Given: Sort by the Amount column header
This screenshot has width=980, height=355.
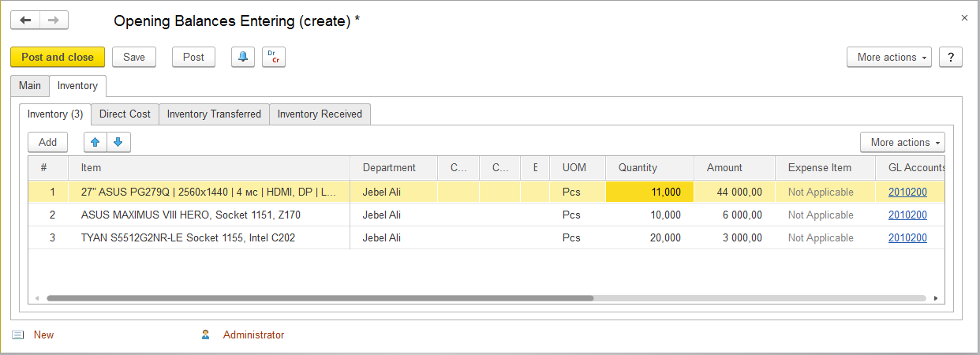Looking at the screenshot, I should pos(724,167).
